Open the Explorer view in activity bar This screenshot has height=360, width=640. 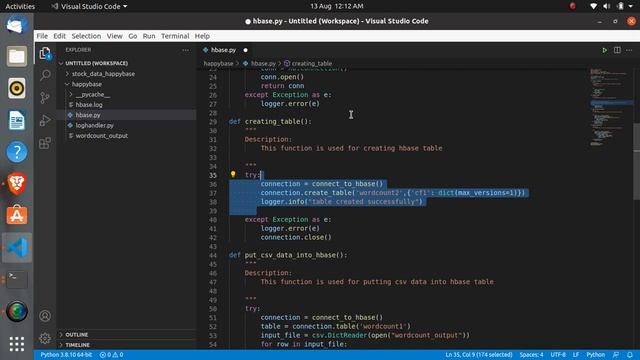pos(45,53)
